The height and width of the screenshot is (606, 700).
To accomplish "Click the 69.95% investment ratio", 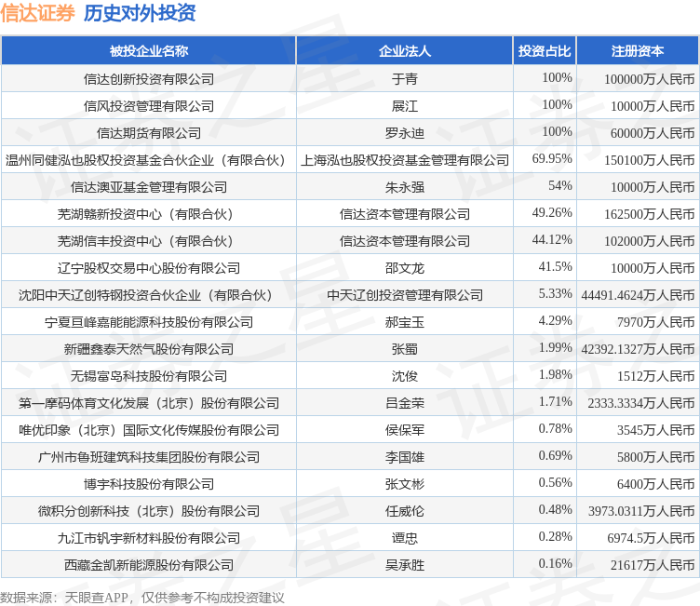I will 552,158.
